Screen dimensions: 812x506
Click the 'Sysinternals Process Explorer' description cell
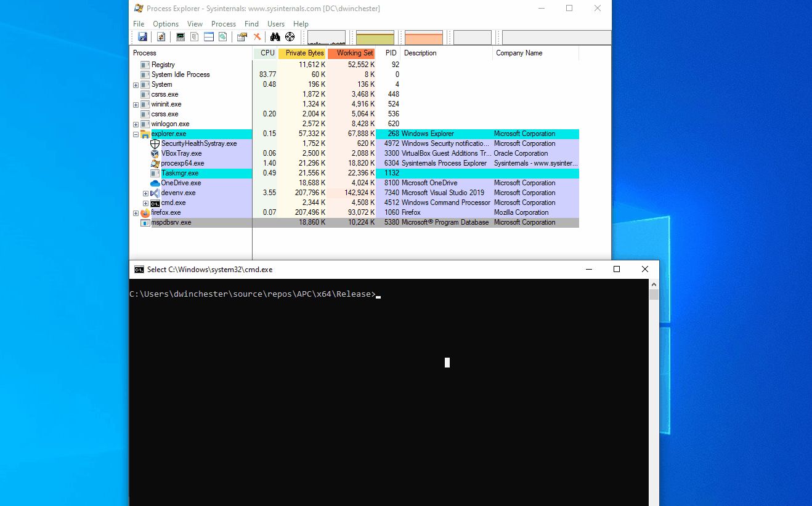point(444,163)
